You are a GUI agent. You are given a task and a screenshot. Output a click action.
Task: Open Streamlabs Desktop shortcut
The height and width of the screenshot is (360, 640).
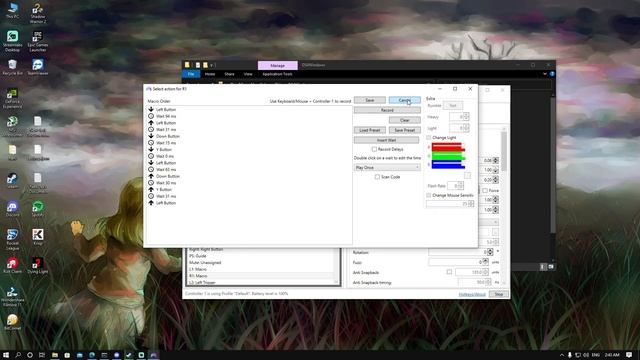click(12, 41)
